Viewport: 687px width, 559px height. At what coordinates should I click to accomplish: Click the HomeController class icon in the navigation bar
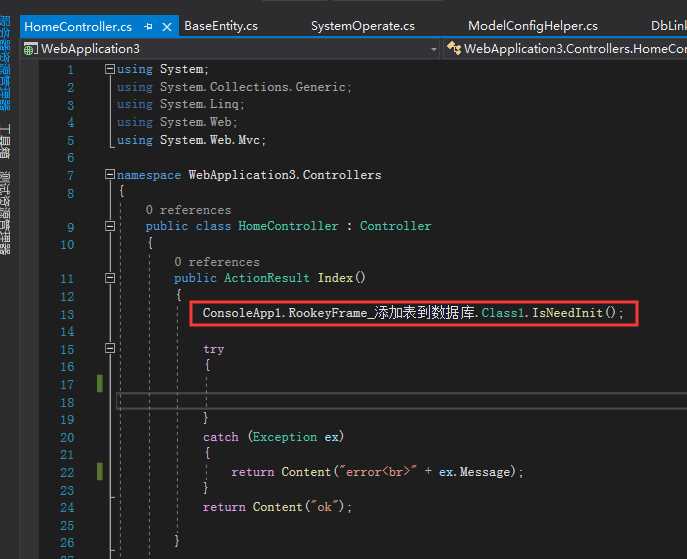(454, 48)
